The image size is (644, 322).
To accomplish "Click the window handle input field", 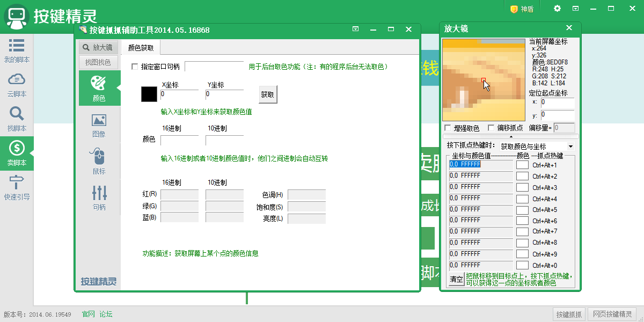I will coord(214,67).
